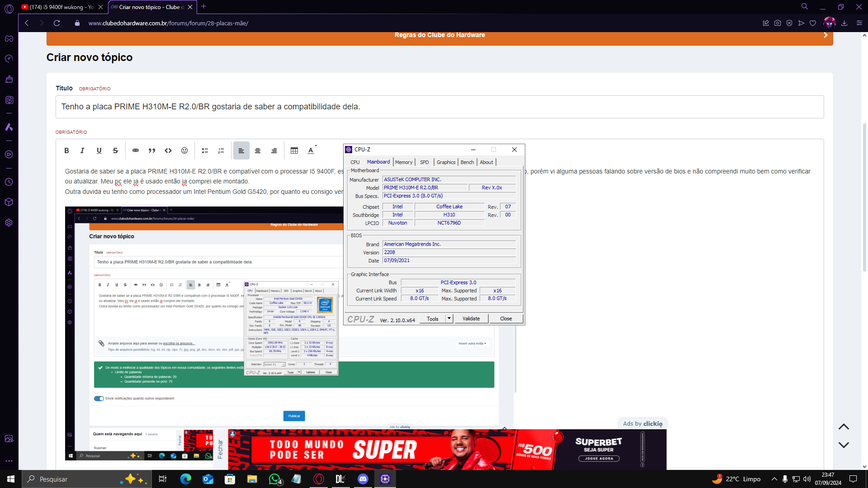Jump to the top with the up chevron
Viewport: 868px width, 488px height.
(844, 427)
